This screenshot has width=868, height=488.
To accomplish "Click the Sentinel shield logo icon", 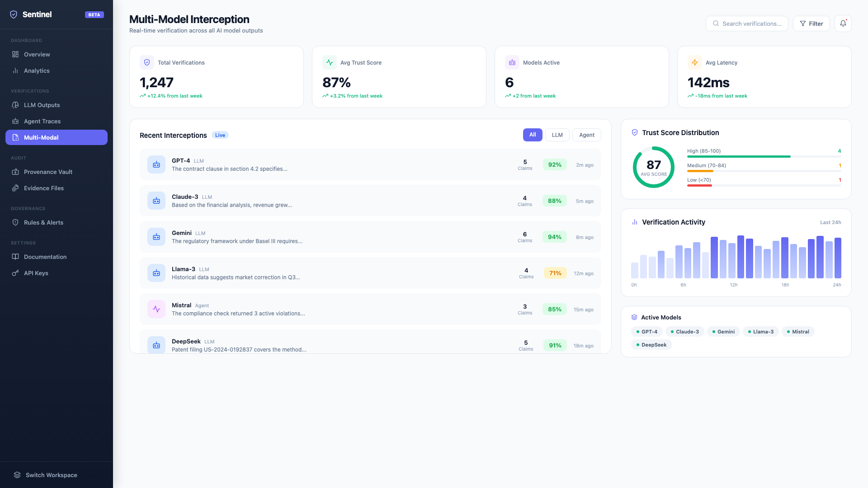I will coord(14,14).
